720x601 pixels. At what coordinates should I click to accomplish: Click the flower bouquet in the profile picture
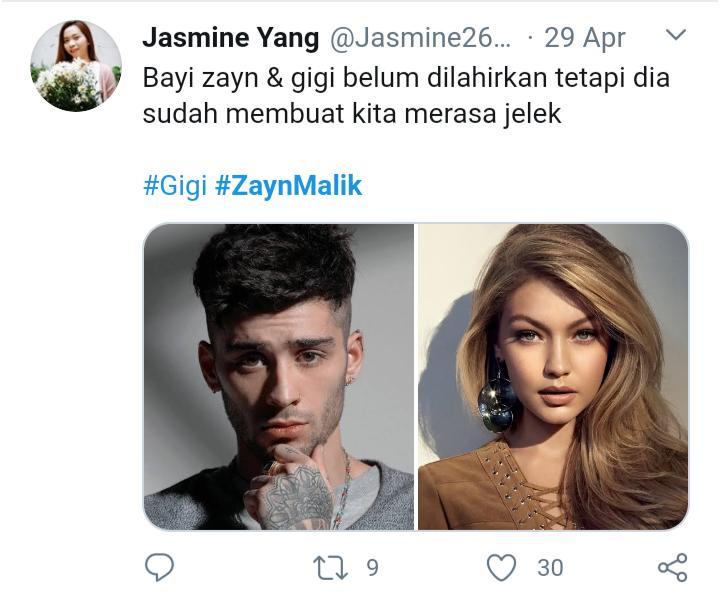[x=69, y=84]
